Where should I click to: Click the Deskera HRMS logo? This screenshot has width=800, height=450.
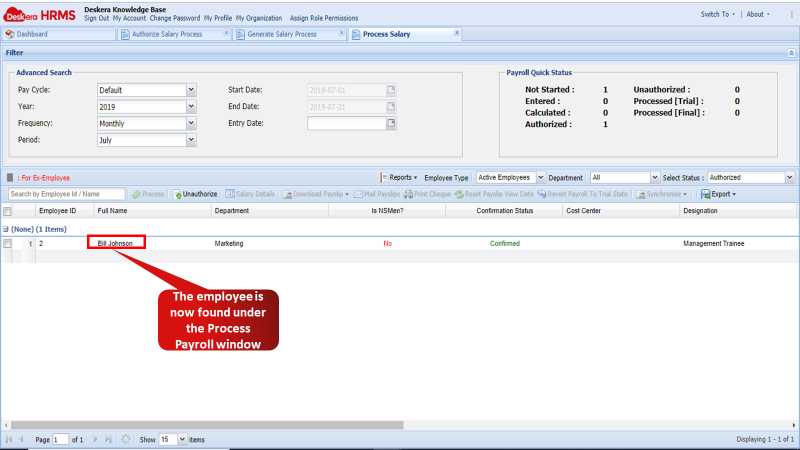pos(40,14)
